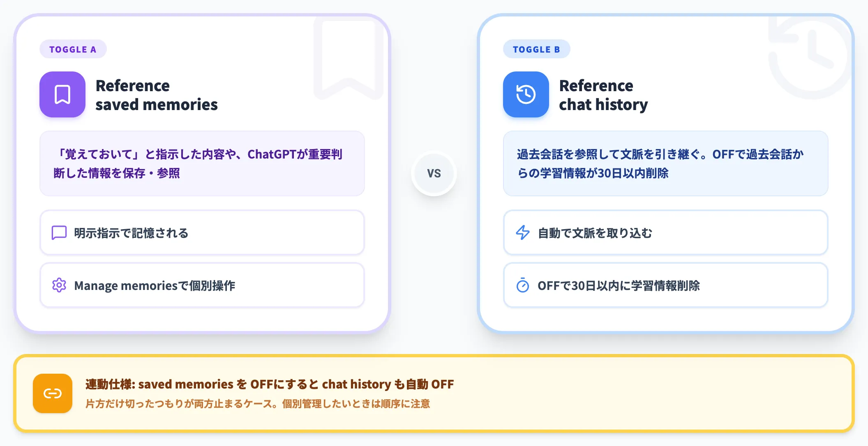Viewport: 868px width, 446px height.
Task: Click the TOGGLE A label pill
Action: point(73,49)
